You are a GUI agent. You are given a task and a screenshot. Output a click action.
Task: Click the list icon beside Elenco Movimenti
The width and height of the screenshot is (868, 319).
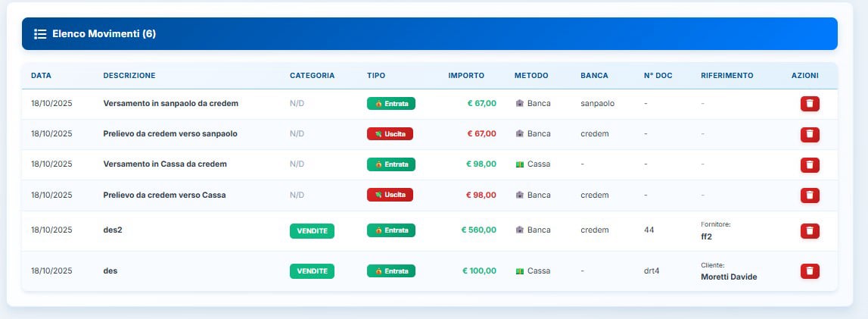point(40,34)
